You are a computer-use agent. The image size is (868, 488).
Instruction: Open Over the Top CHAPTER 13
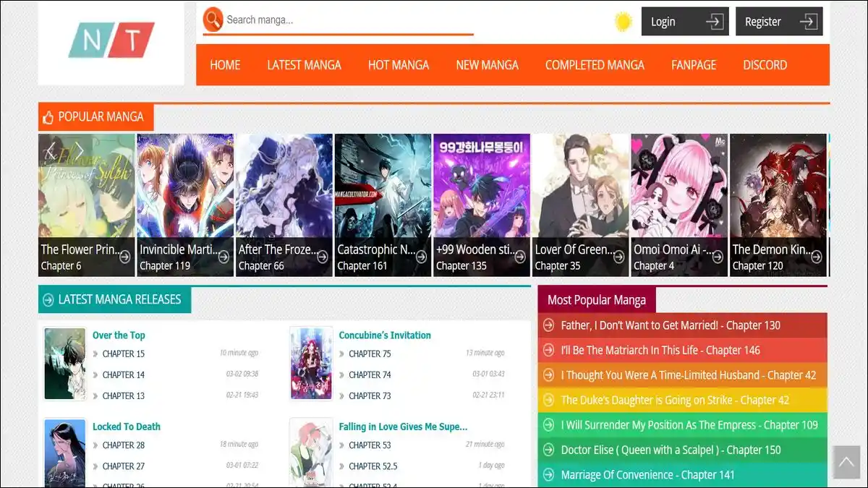tap(124, 395)
